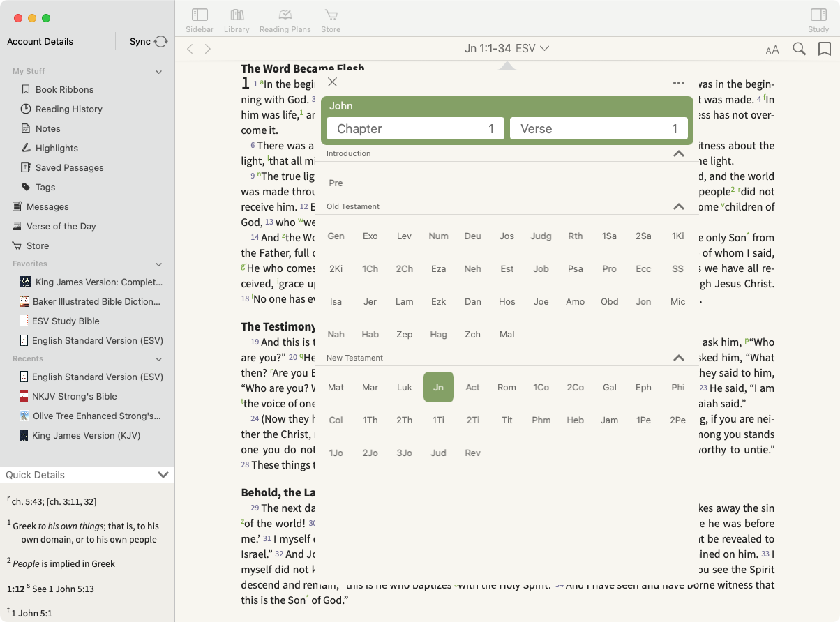
Task: Open Book Ribbons in sidebar
Action: point(64,89)
